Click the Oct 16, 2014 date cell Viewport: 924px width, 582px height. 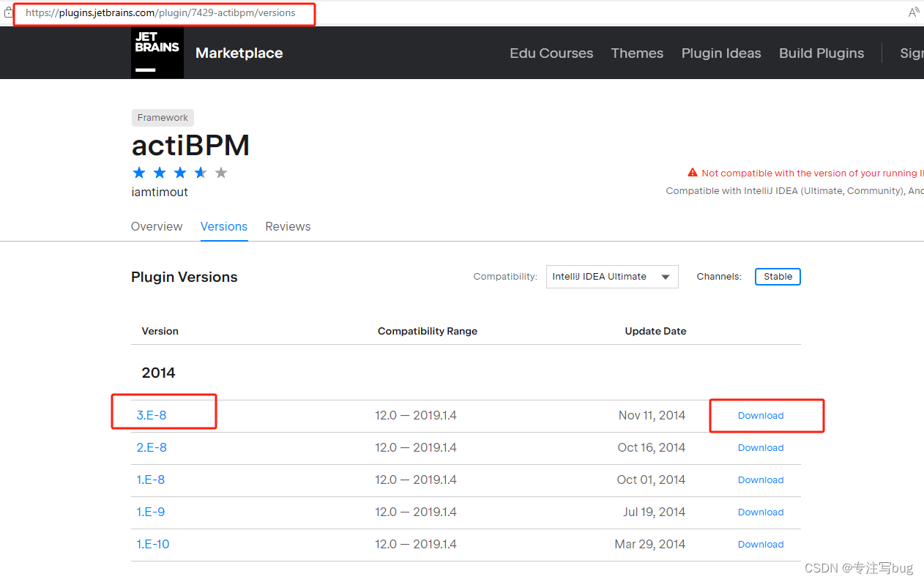tap(652, 447)
